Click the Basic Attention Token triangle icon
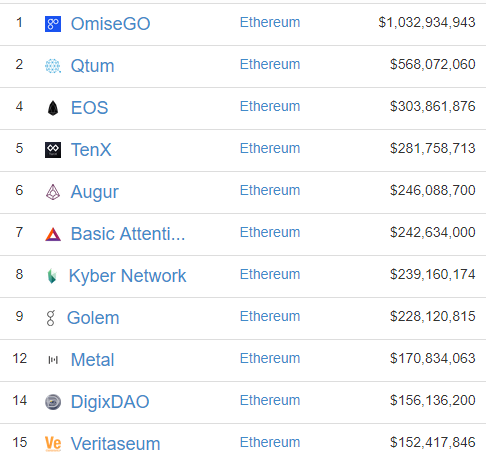This screenshot has width=486, height=463. 53,234
